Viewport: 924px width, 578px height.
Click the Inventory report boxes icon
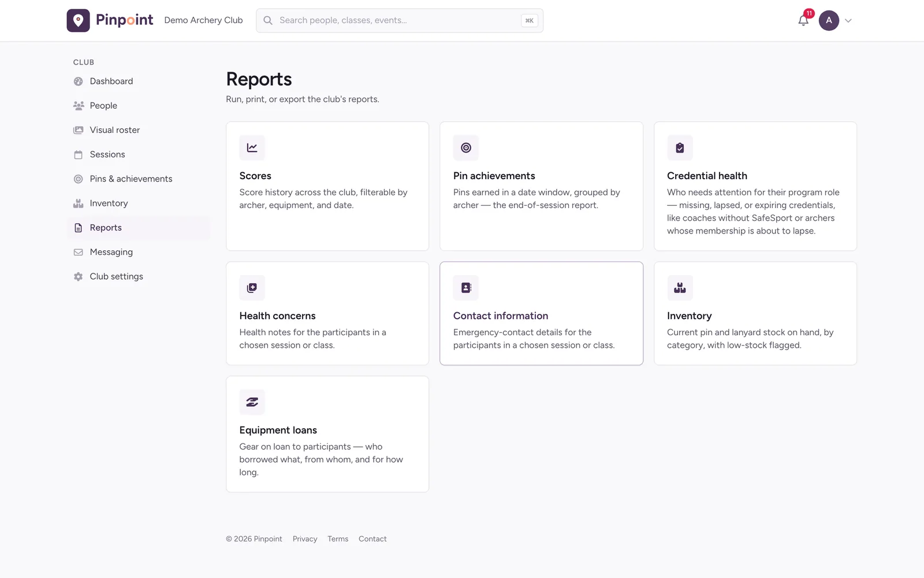(680, 288)
